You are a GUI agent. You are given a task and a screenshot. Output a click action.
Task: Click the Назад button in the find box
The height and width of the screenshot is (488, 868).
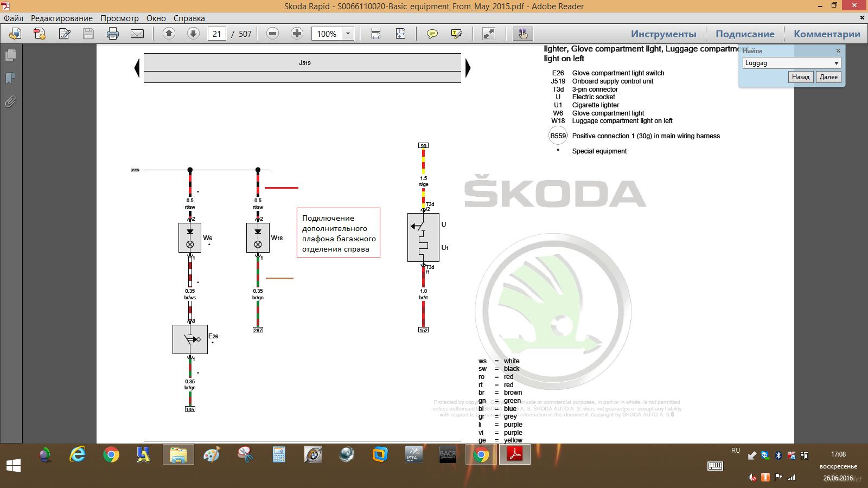[x=801, y=77]
